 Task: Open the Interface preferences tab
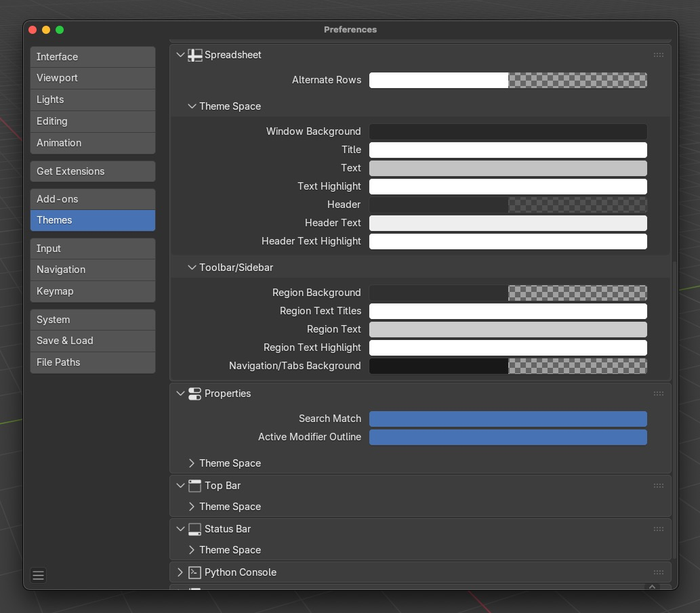pyautogui.click(x=93, y=57)
